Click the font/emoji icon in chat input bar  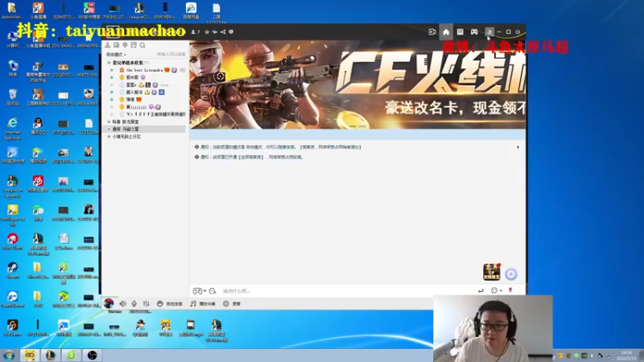(213, 291)
